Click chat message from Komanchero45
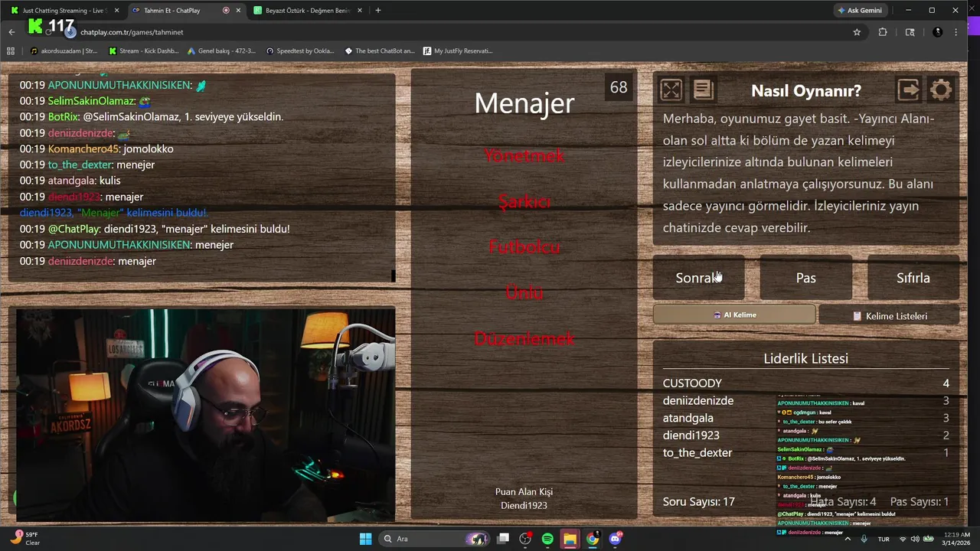This screenshot has height=551, width=980. click(96, 149)
